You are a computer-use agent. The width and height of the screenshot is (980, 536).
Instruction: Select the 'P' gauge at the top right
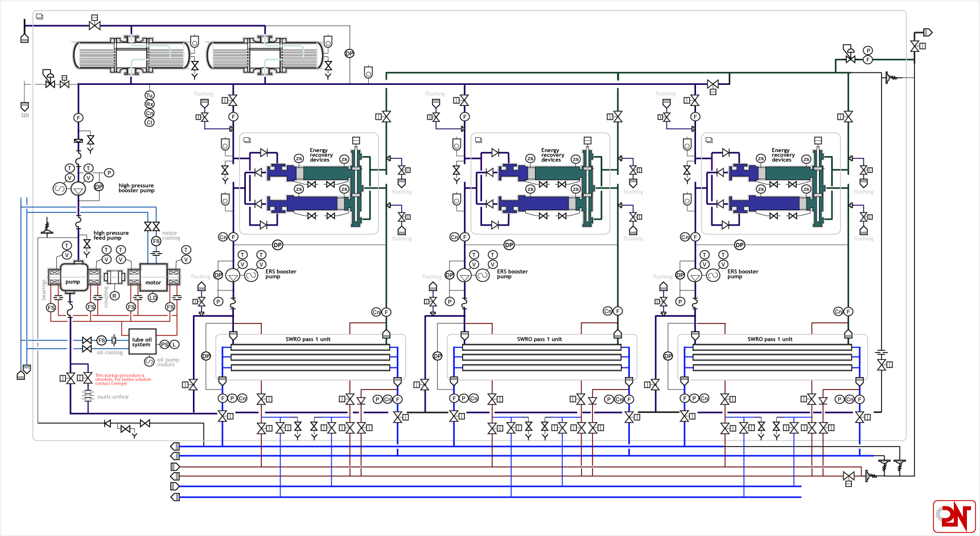coord(868,51)
